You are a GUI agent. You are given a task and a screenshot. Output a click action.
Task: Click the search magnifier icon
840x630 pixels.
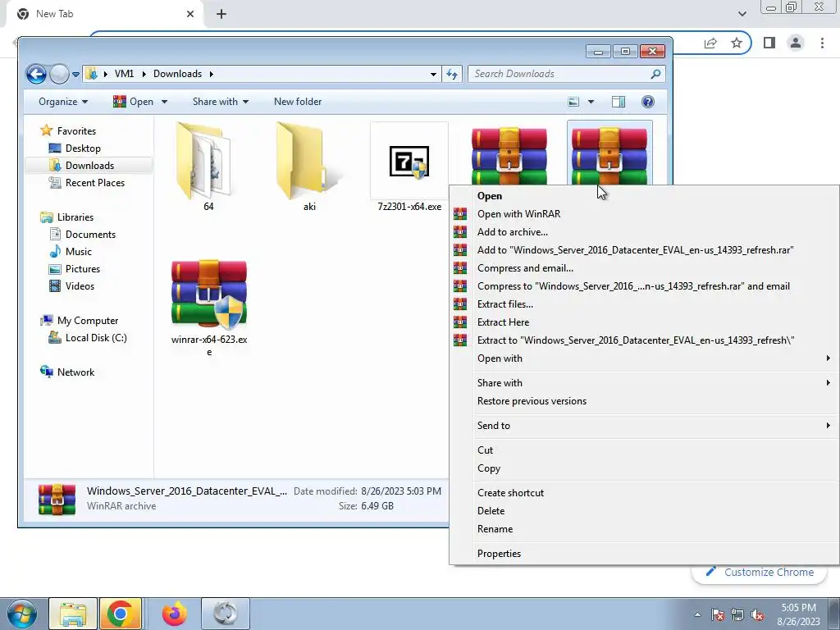tap(655, 74)
